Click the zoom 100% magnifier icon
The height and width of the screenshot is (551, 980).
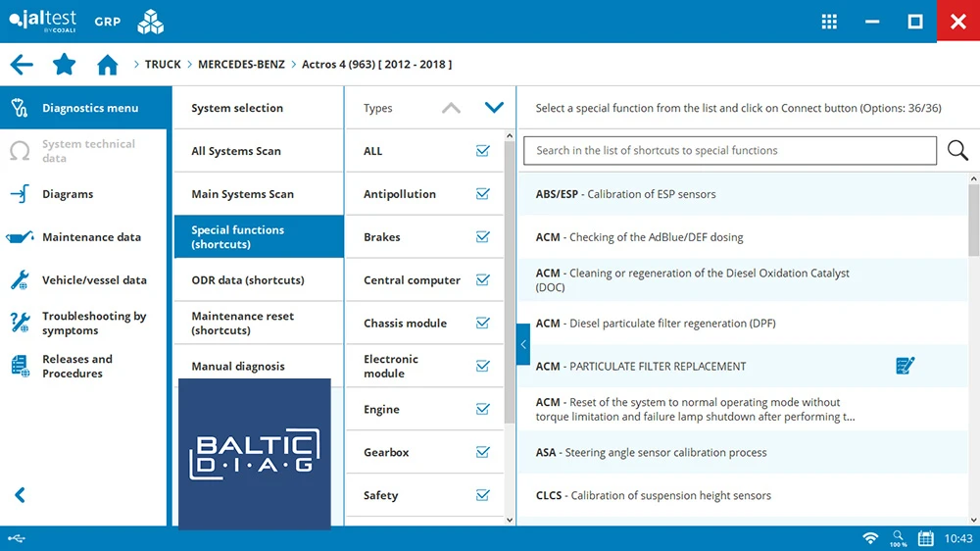click(x=899, y=538)
